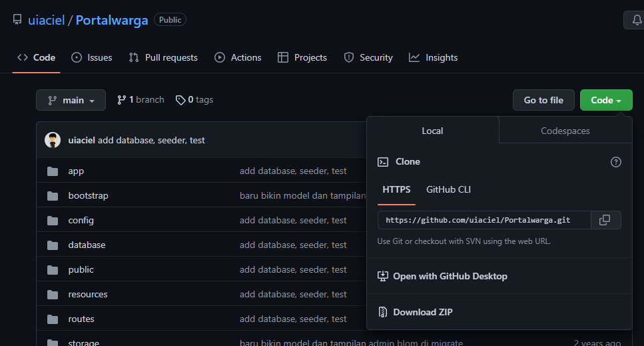
Task: Click the public folder icon
Action: [x=53, y=269]
